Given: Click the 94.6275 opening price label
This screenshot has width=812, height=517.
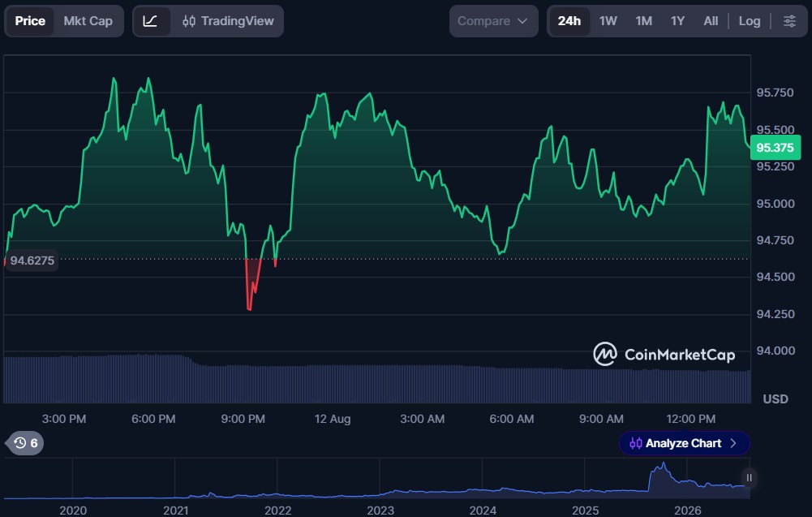Looking at the screenshot, I should (x=32, y=261).
